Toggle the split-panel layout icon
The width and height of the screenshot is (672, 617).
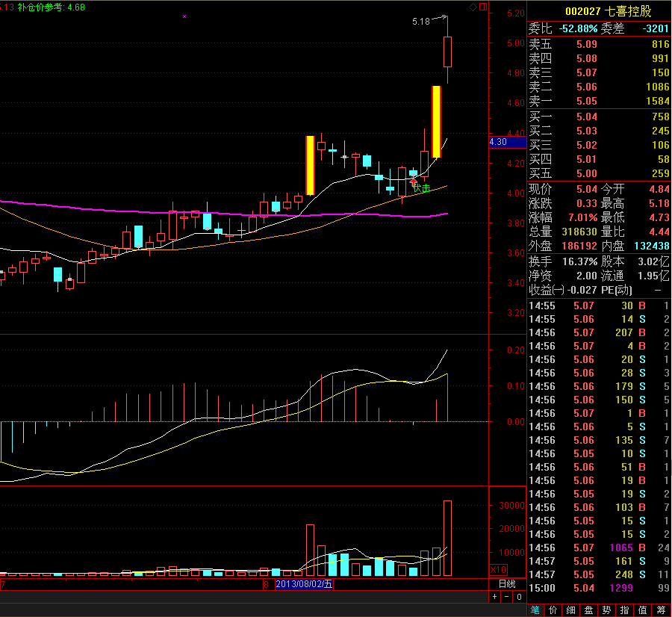click(483, 7)
